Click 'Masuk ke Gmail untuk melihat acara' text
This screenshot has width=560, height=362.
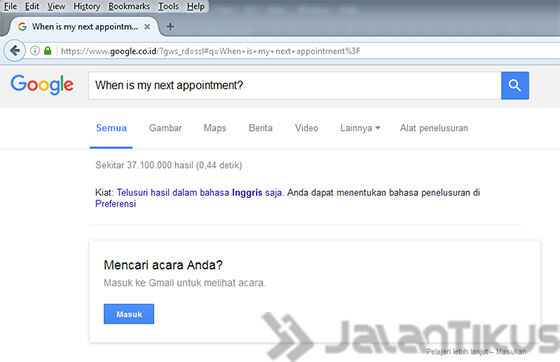(x=185, y=283)
